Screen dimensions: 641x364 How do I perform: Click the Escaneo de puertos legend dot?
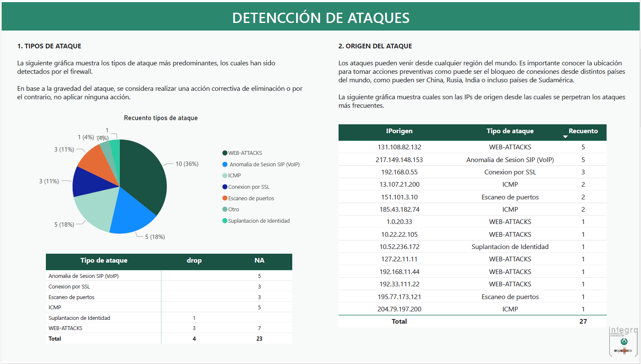(x=225, y=199)
